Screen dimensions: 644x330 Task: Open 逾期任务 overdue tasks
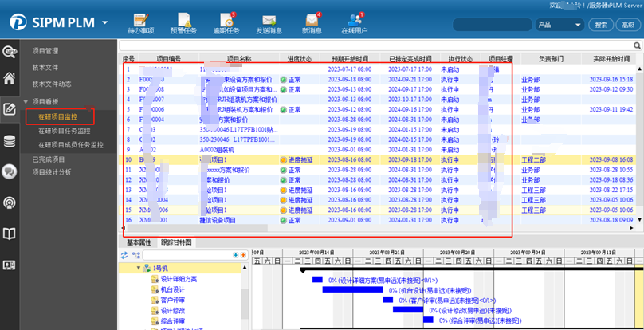point(226,22)
